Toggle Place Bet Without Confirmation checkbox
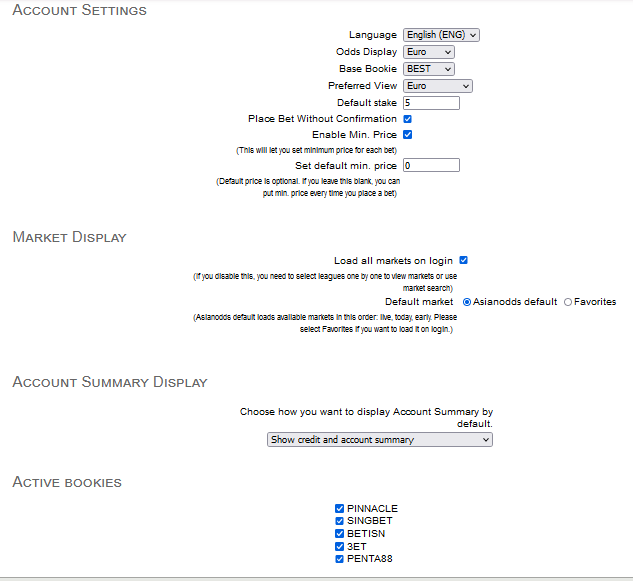 (x=408, y=119)
